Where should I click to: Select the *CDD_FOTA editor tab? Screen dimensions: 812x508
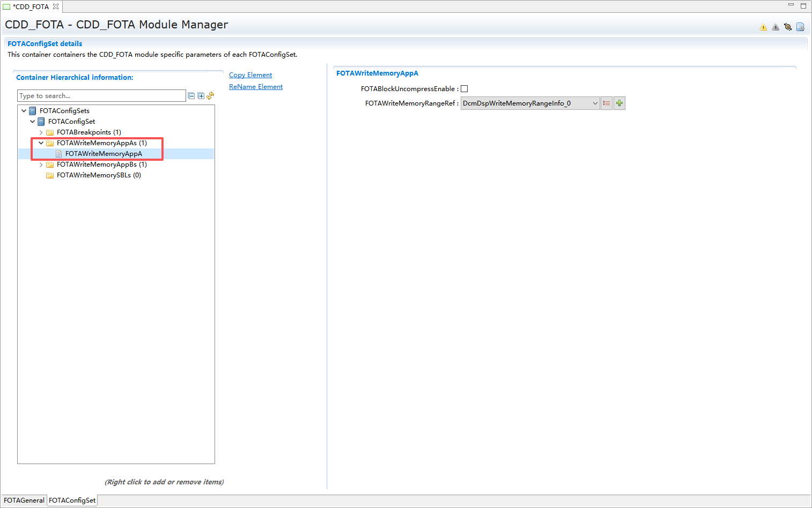click(31, 6)
